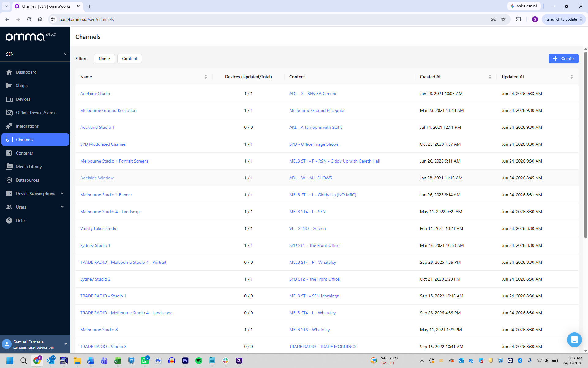Open browser tab search dropdown
588x368 pixels.
coord(6,6)
